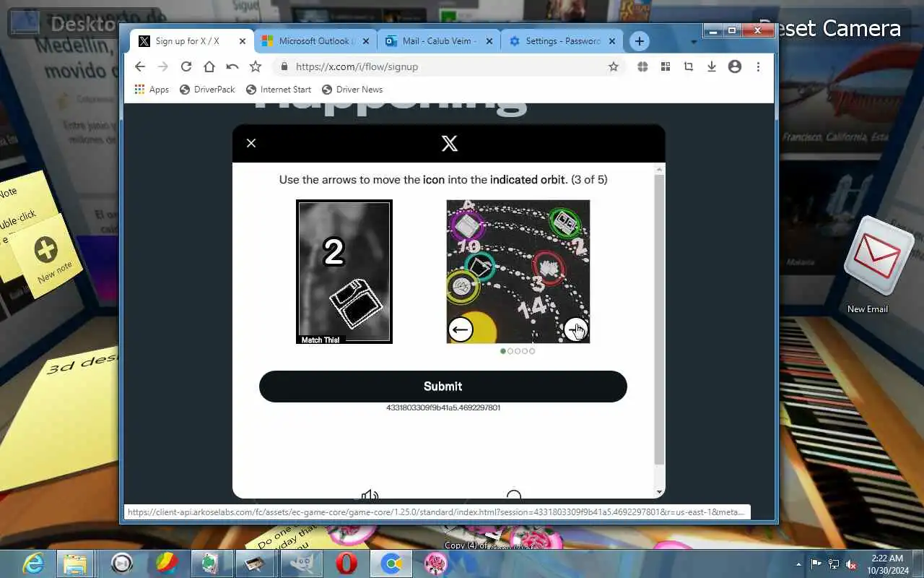924x578 pixels.
Task: Open Internet Explorer from the taskbar
Action: tap(33, 564)
